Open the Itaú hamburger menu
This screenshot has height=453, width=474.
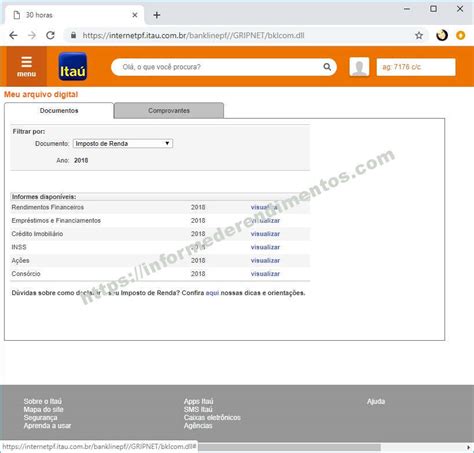(26, 66)
